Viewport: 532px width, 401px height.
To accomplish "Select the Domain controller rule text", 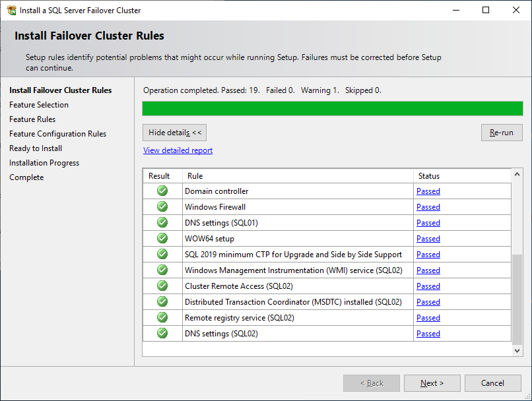I will point(216,191).
